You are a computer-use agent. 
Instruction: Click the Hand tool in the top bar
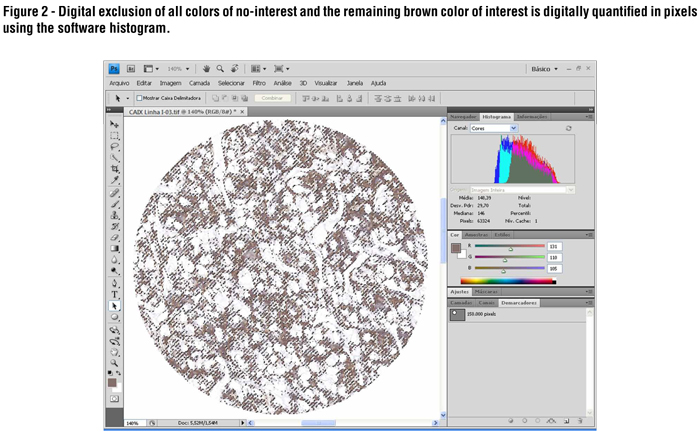(x=207, y=69)
